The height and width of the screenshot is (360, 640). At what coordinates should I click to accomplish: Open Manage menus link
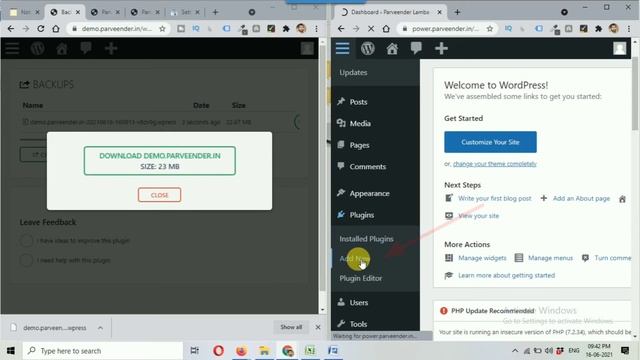click(x=550, y=258)
